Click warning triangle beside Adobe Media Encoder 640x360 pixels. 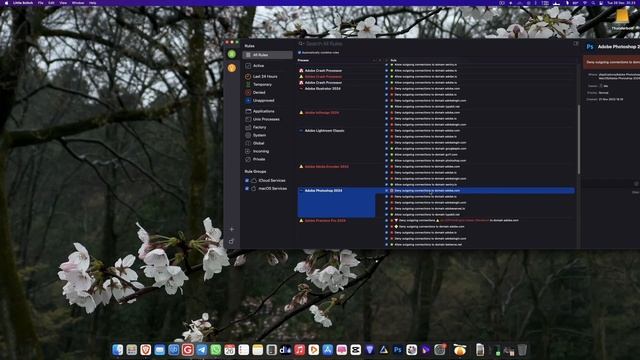click(x=301, y=167)
